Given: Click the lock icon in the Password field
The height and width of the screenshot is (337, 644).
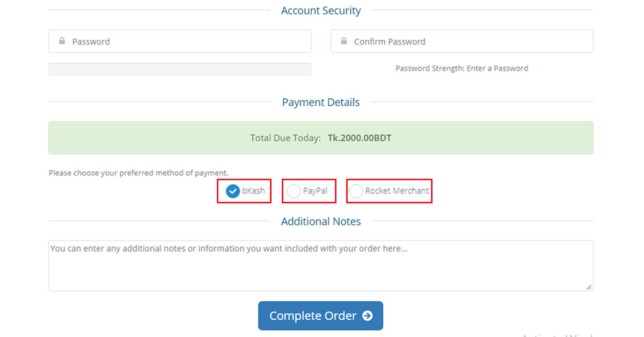Looking at the screenshot, I should pos(61,41).
